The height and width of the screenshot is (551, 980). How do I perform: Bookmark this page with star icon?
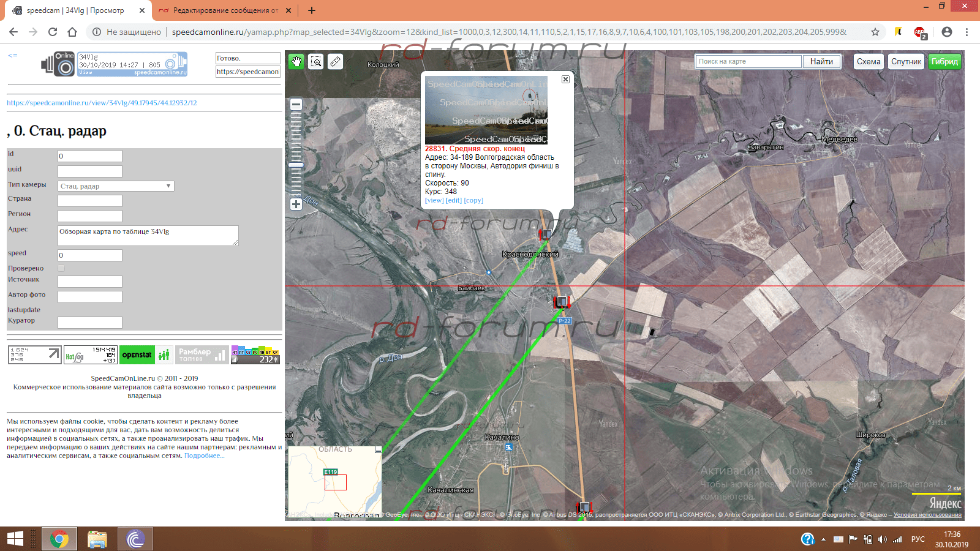pos(875,32)
